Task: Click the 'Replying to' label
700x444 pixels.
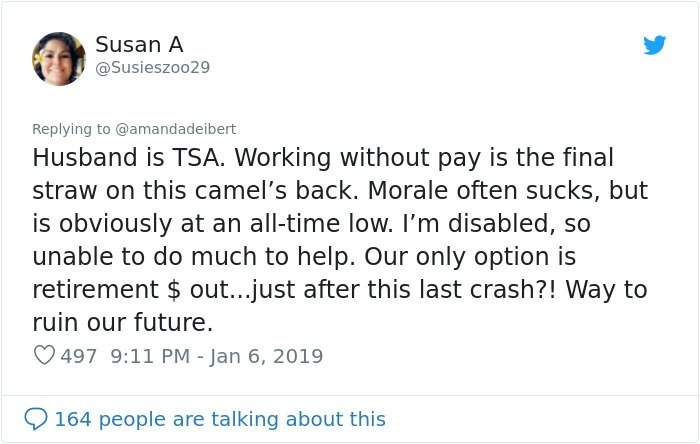Action: (71, 129)
